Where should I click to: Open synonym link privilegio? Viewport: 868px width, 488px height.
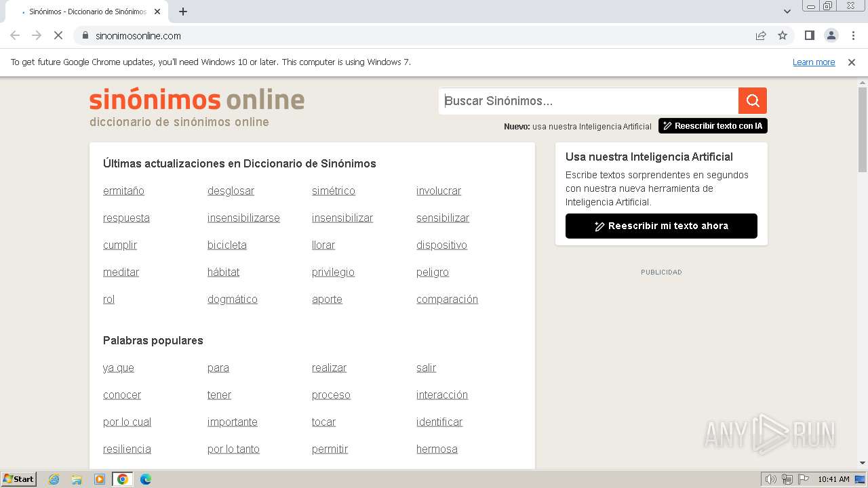click(x=333, y=272)
